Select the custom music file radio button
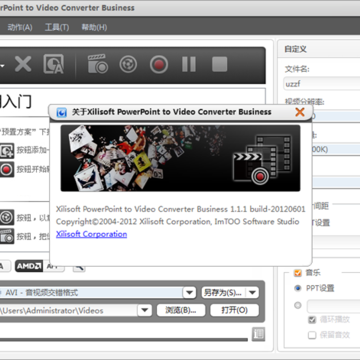The width and height of the screenshot is (360, 360). pos(298,305)
